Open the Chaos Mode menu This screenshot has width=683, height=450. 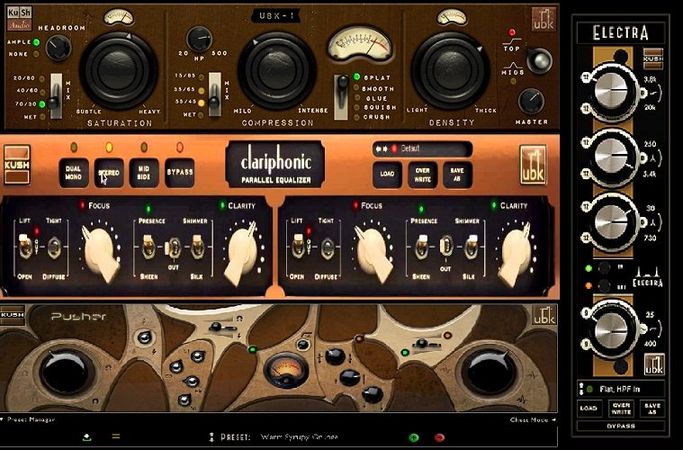tap(530, 419)
